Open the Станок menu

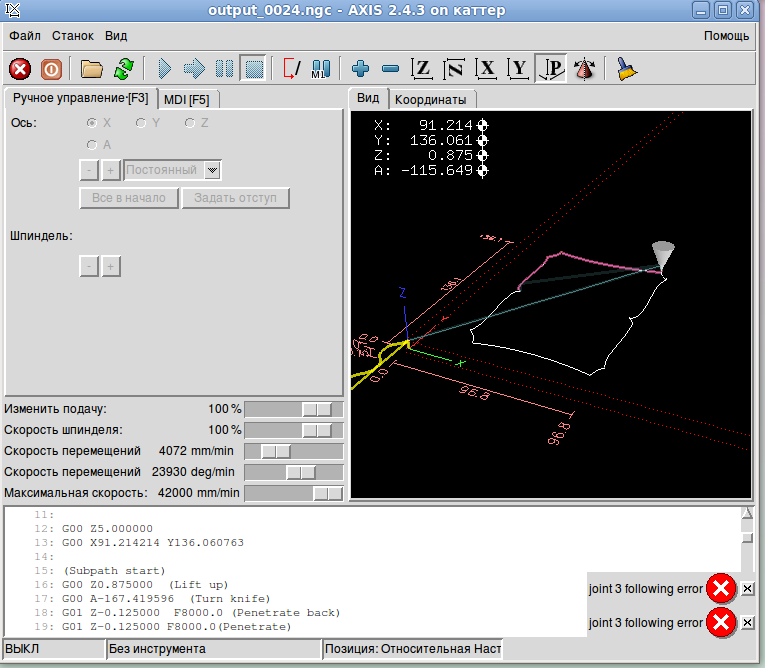point(73,36)
